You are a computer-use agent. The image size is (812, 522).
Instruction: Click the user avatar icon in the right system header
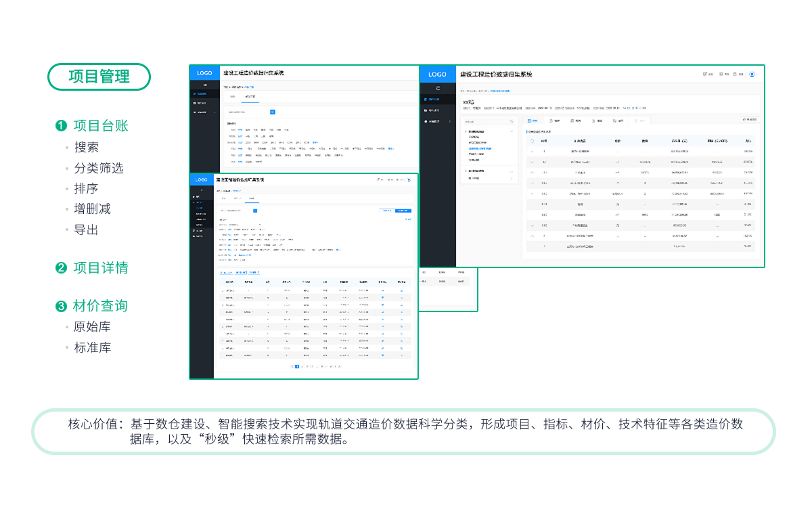[752, 74]
